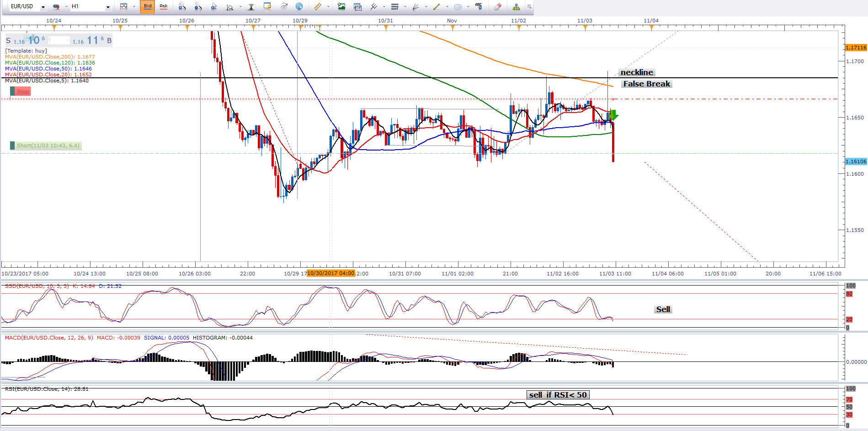Viewport: 868px width, 431px height.
Task: Select the ruler measure tool
Action: [x=317, y=7]
